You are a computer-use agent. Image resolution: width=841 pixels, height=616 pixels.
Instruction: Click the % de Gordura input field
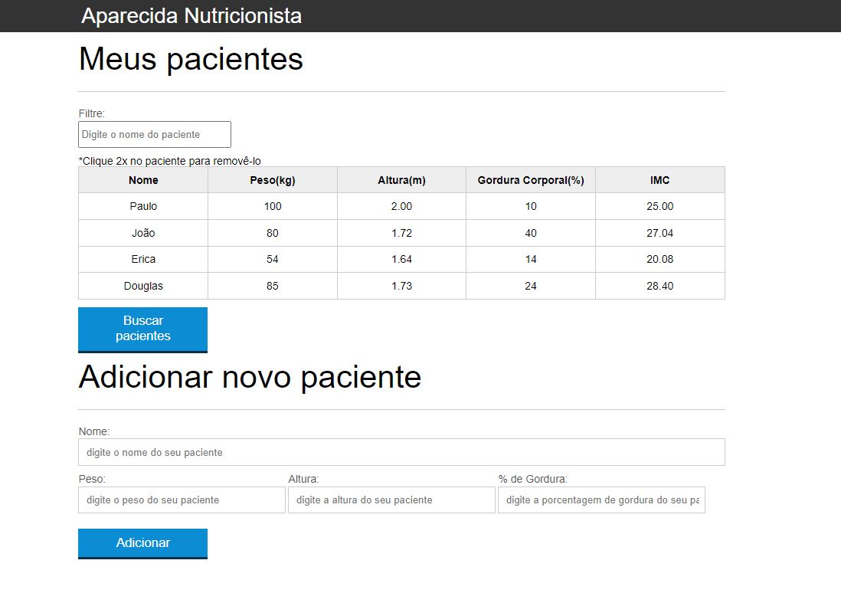(601, 500)
